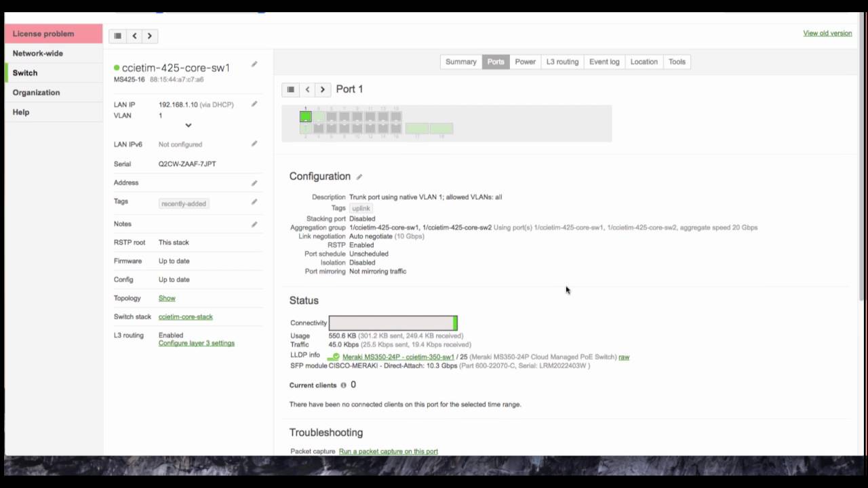Edit the LAN IPv6 setting
The image size is (868, 488).
tap(254, 144)
